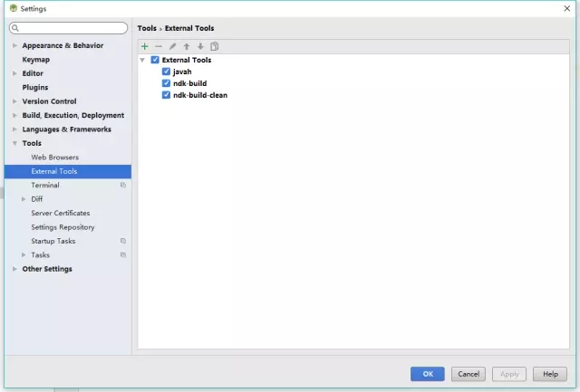
Task: Uncheck the ndk-build-clean tool checkbox
Action: click(166, 95)
